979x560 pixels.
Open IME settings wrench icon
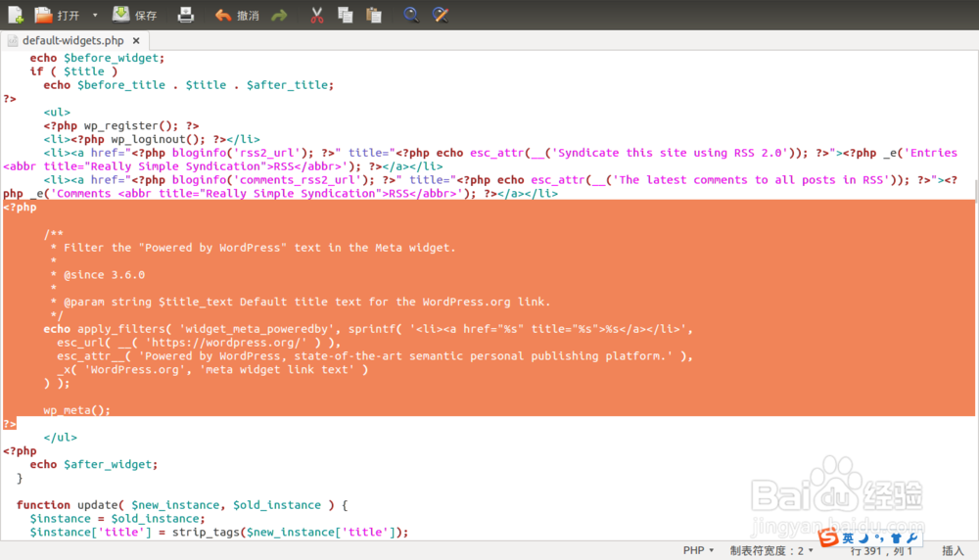[911, 538]
